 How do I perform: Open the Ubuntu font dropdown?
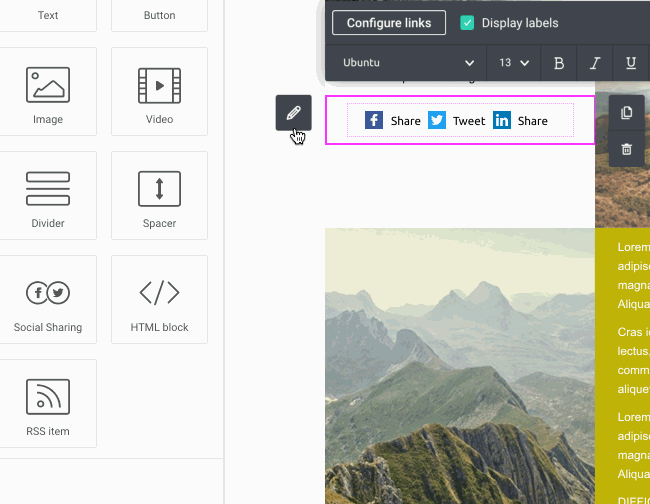(407, 63)
